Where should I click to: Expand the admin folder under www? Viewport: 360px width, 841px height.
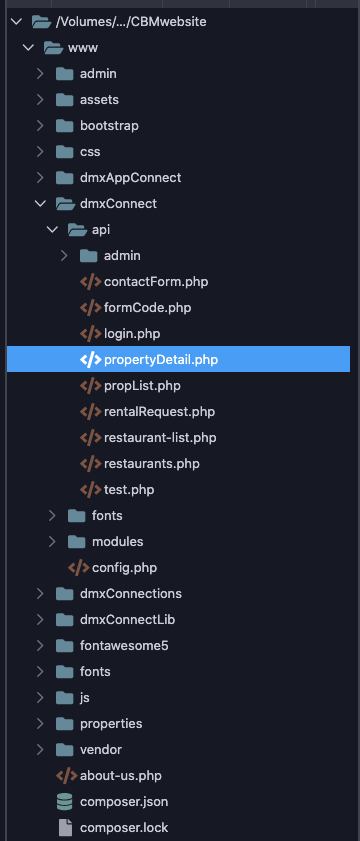coord(40,73)
